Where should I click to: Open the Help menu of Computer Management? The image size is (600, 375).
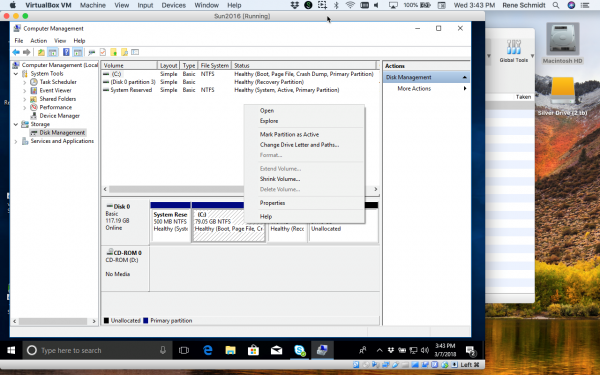[79, 41]
